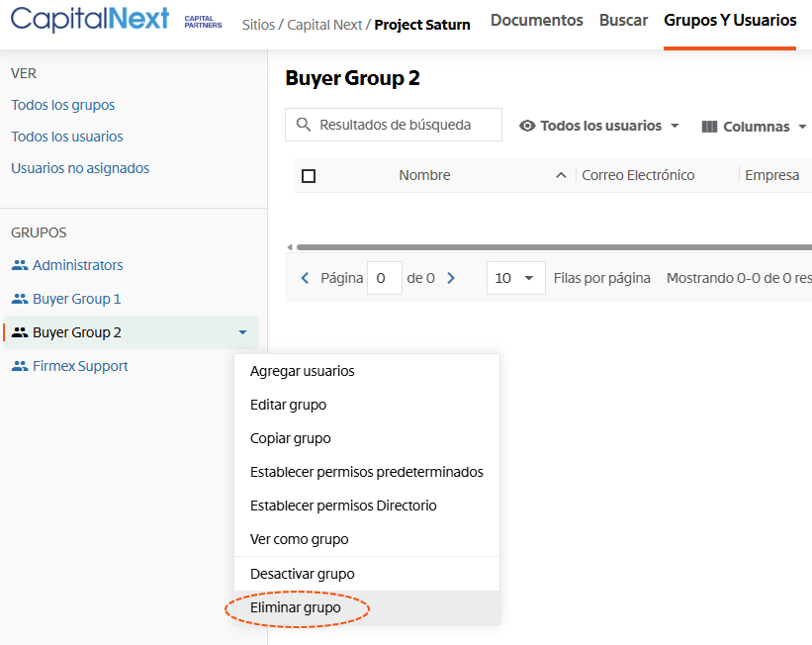Select Buyer Group 1 in sidebar

click(76, 299)
